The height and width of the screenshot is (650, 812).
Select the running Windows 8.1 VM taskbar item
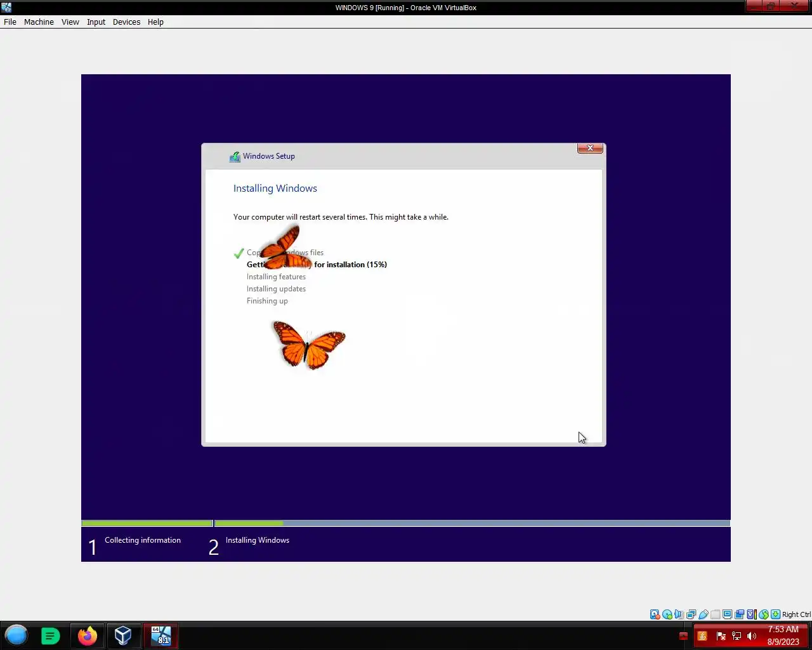(x=160, y=635)
